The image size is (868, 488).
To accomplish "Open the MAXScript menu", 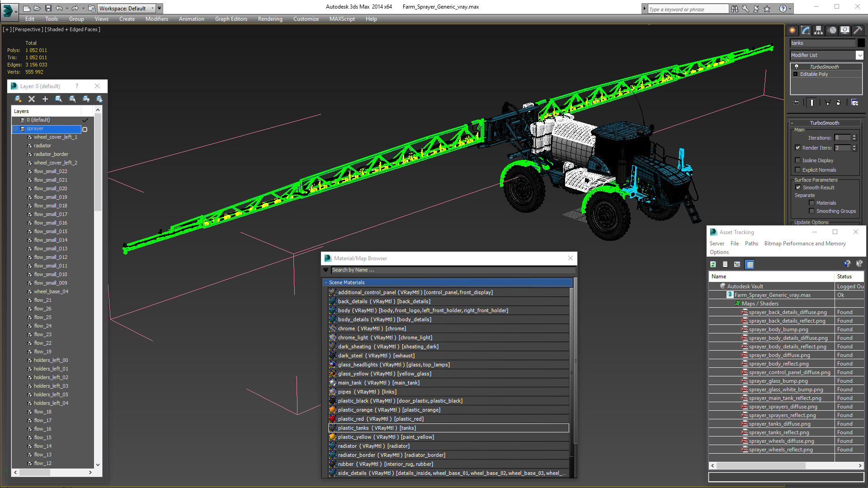I will [x=342, y=19].
